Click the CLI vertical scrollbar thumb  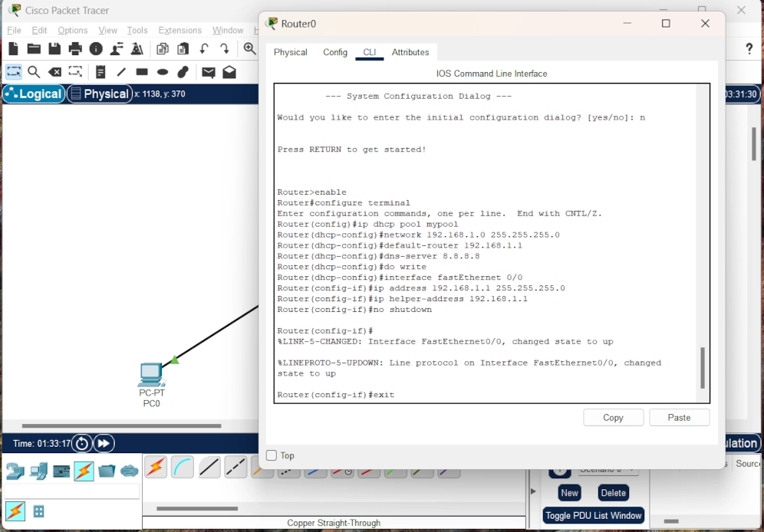tap(702, 368)
